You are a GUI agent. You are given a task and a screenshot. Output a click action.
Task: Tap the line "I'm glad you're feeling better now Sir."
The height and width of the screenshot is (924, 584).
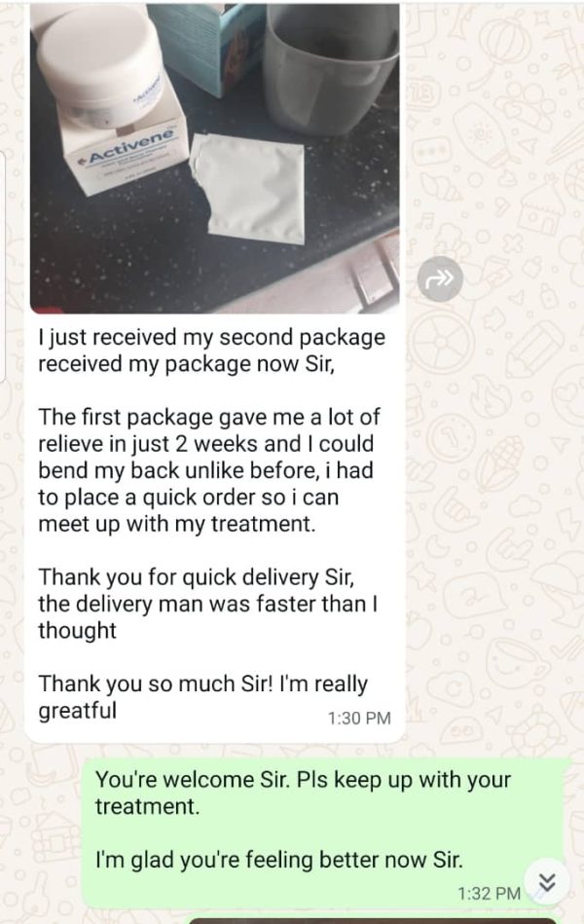(x=279, y=860)
